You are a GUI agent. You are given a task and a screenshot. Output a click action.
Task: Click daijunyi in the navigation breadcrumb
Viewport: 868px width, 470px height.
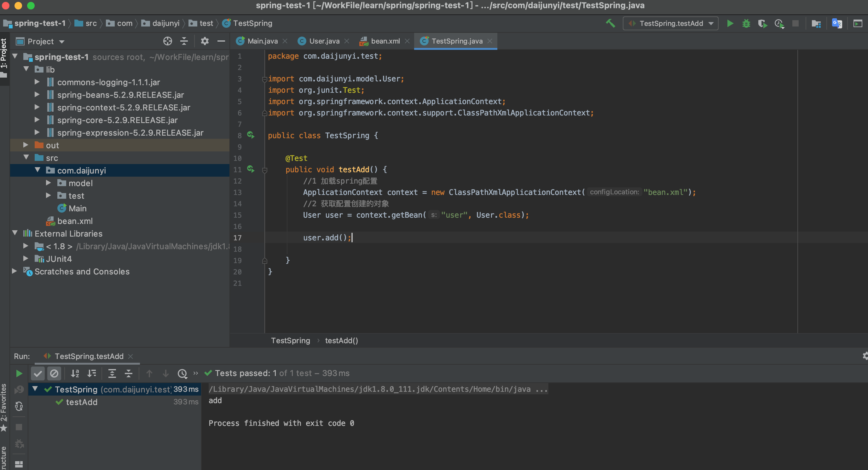coord(165,23)
